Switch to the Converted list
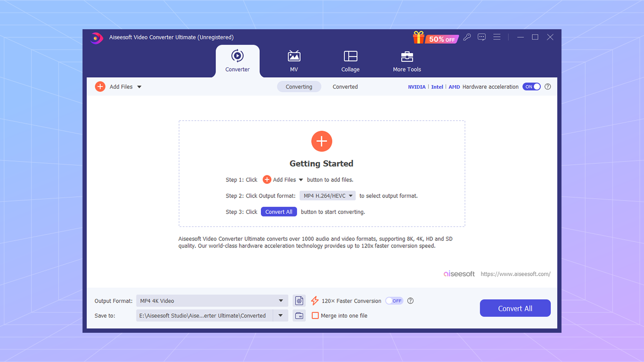The width and height of the screenshot is (644, 362). [345, 87]
